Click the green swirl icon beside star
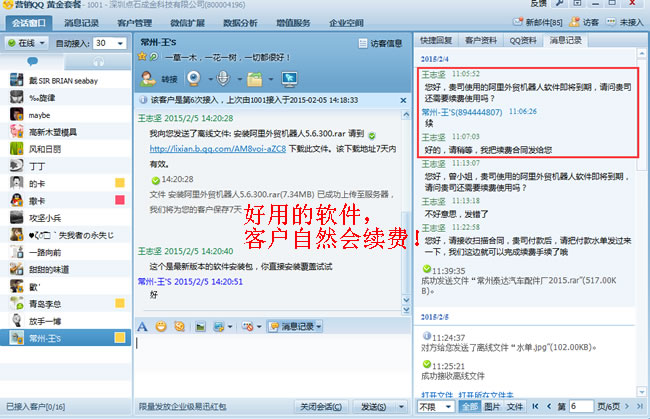The height and width of the screenshot is (419, 650). pos(153,57)
